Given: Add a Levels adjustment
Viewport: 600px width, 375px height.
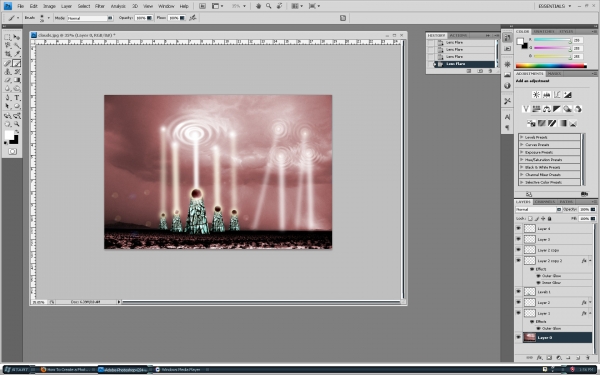Looking at the screenshot, I should [x=546, y=95].
